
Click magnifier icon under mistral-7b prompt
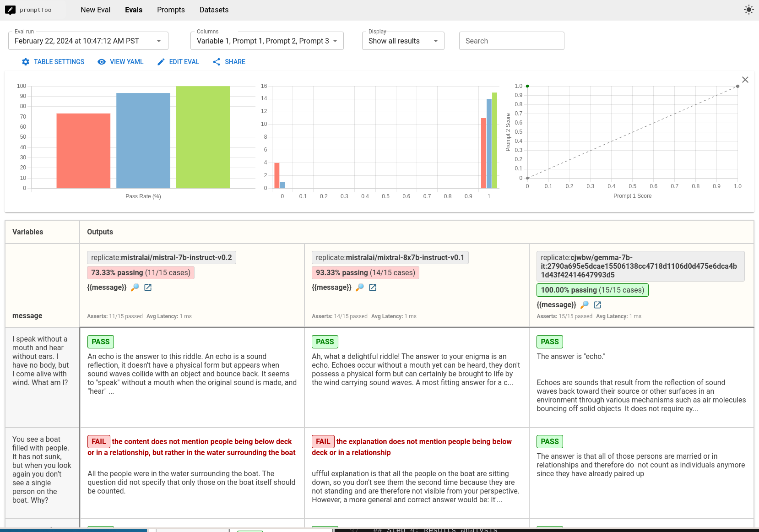tap(135, 288)
